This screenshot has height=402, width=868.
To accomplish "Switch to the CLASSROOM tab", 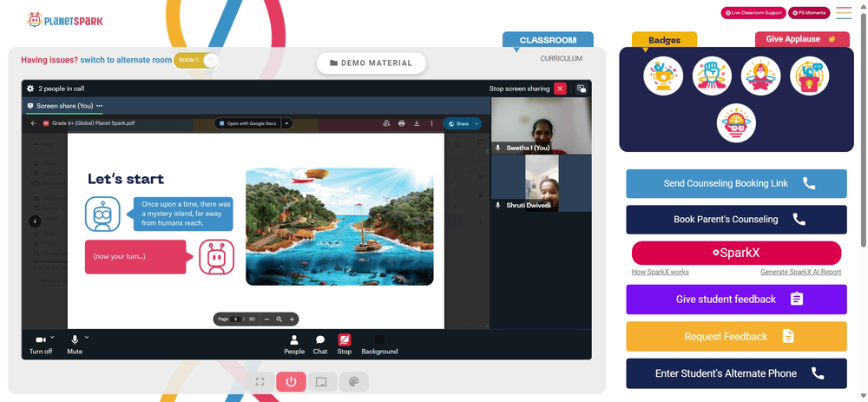I will (x=548, y=40).
